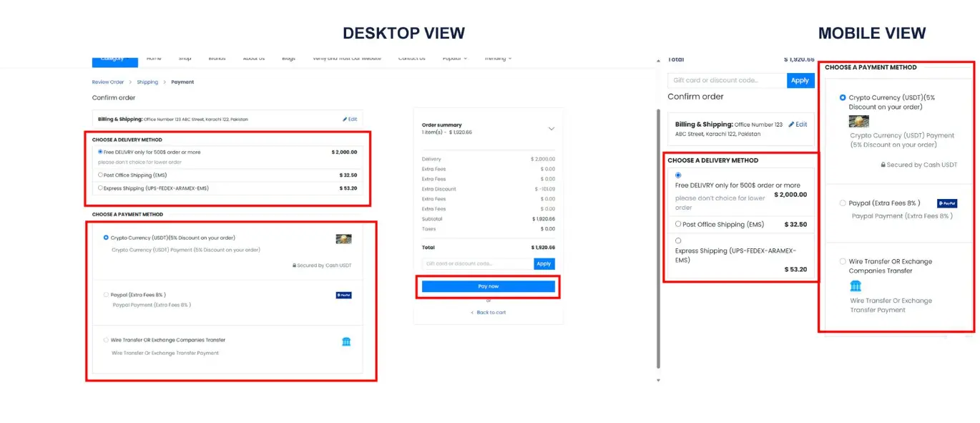Select Express Shipping radio in desktop view
The height and width of the screenshot is (423, 980).
coord(100,188)
